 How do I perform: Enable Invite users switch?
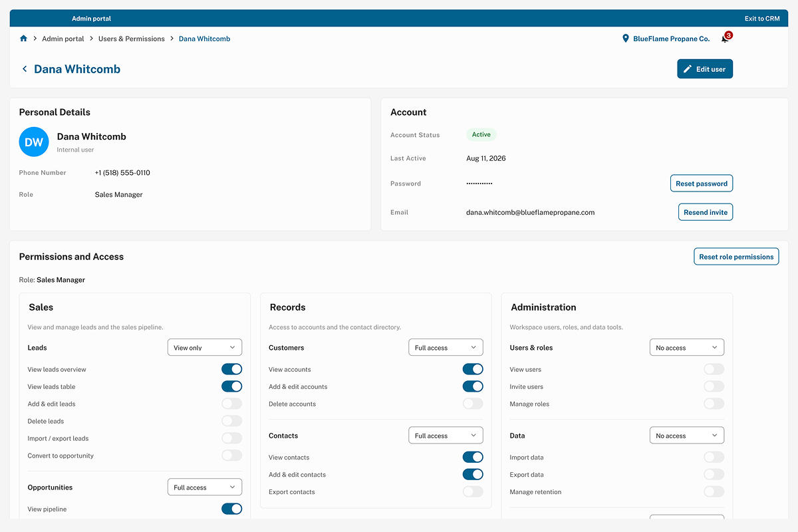[714, 386]
